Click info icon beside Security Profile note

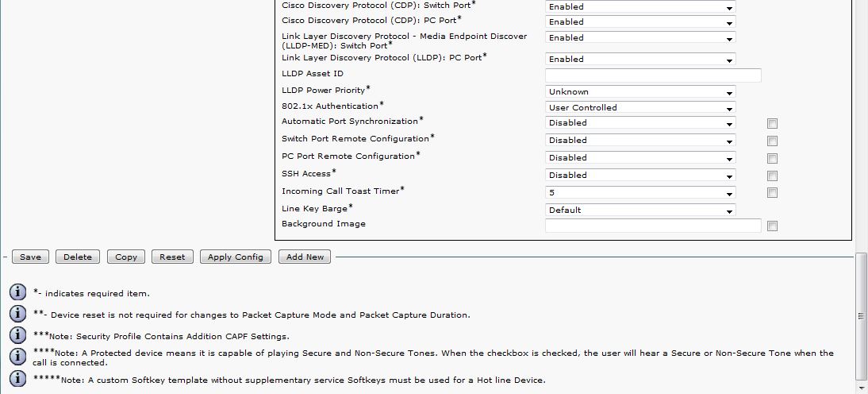click(x=17, y=335)
